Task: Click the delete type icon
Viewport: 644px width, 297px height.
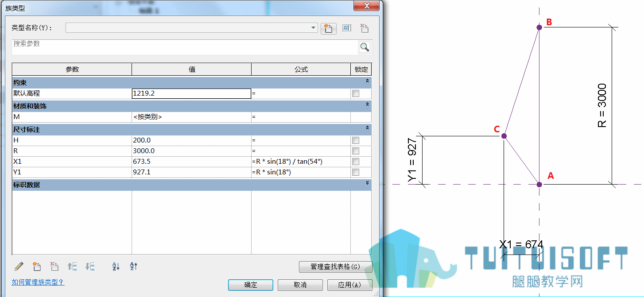Action: (364, 28)
